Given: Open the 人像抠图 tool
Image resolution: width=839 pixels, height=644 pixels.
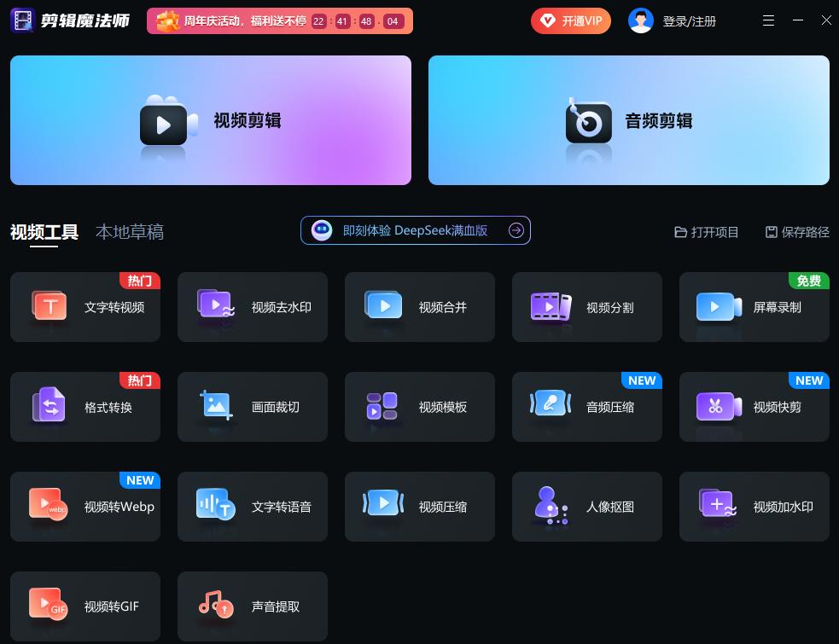Looking at the screenshot, I should (587, 507).
